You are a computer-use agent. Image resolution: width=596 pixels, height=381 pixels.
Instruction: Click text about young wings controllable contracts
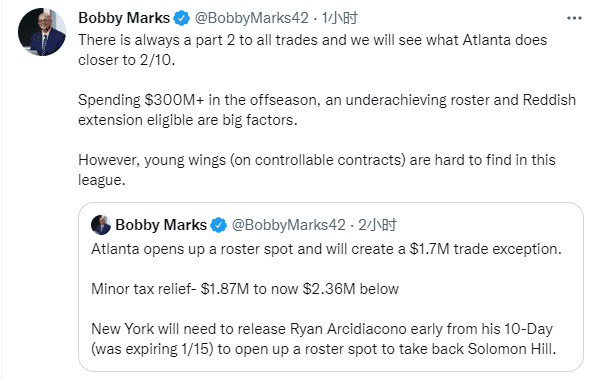point(317,170)
